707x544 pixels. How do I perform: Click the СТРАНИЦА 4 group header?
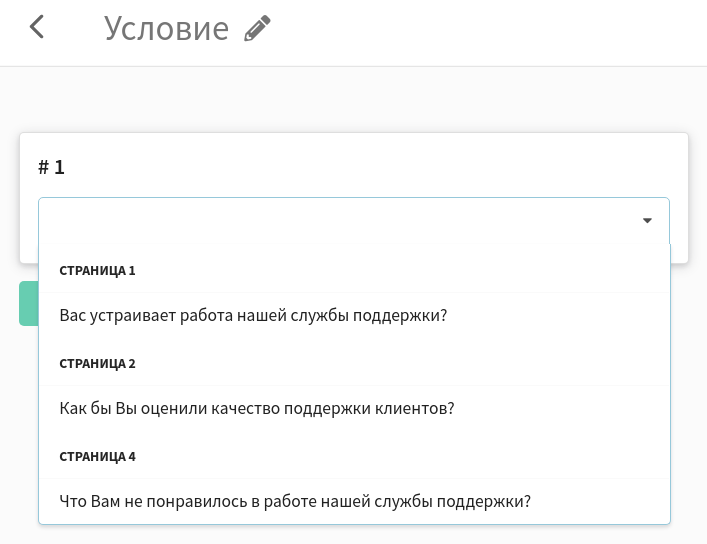(x=97, y=456)
